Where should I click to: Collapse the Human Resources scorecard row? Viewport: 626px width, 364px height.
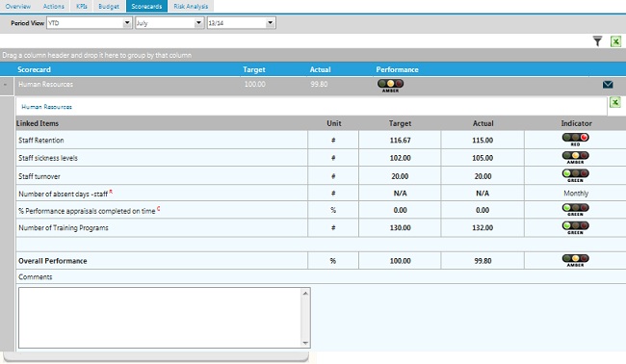5,85
